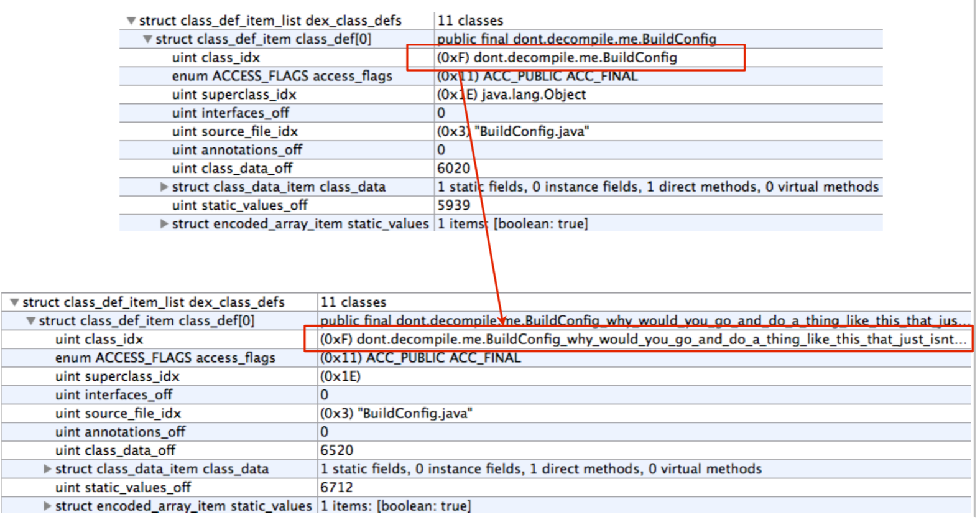Select source_file_idx row in lower table
980x522 pixels.
[118, 414]
